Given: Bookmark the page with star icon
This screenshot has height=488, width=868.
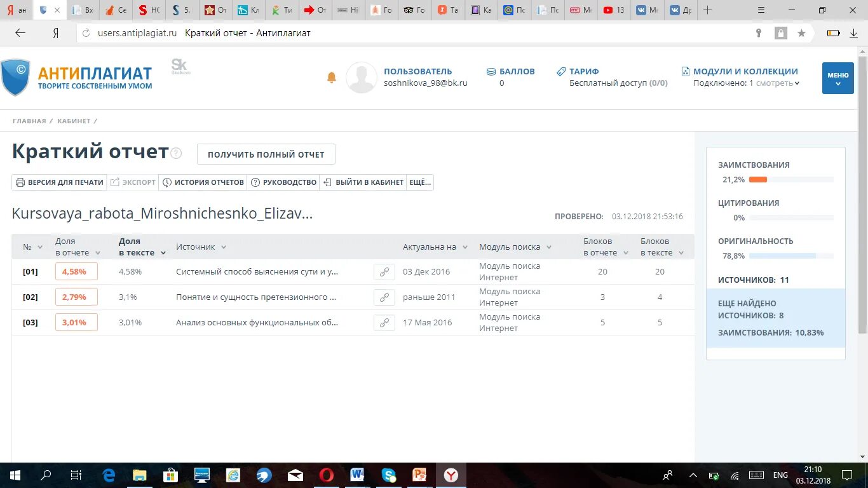Looking at the screenshot, I should (x=801, y=33).
